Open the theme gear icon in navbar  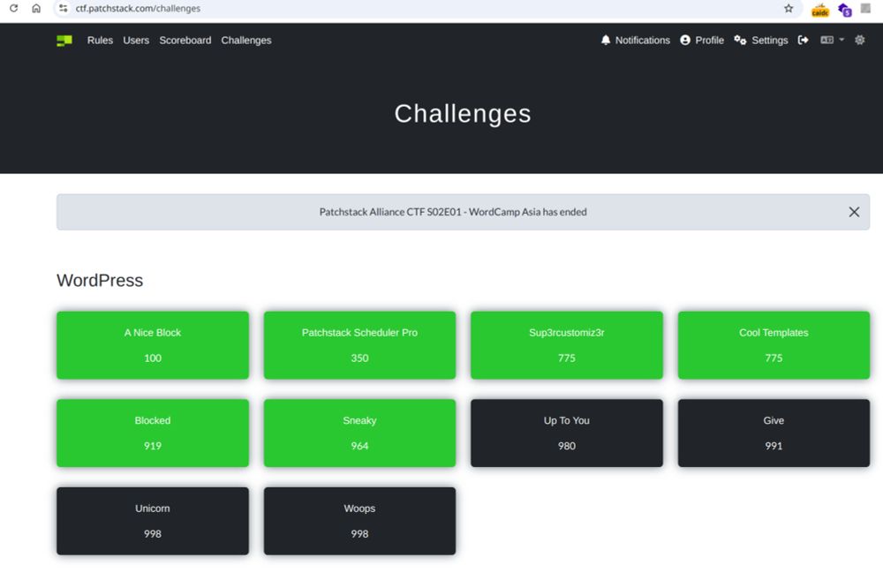coord(859,40)
